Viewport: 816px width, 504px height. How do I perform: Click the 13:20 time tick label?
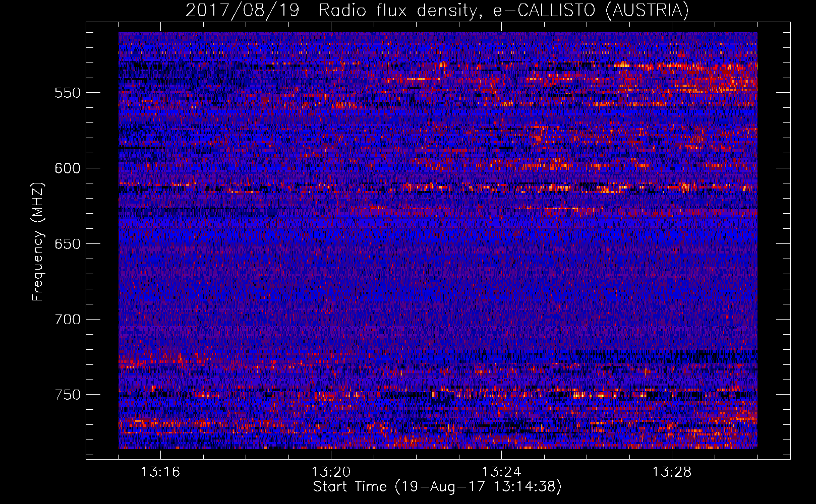point(331,472)
